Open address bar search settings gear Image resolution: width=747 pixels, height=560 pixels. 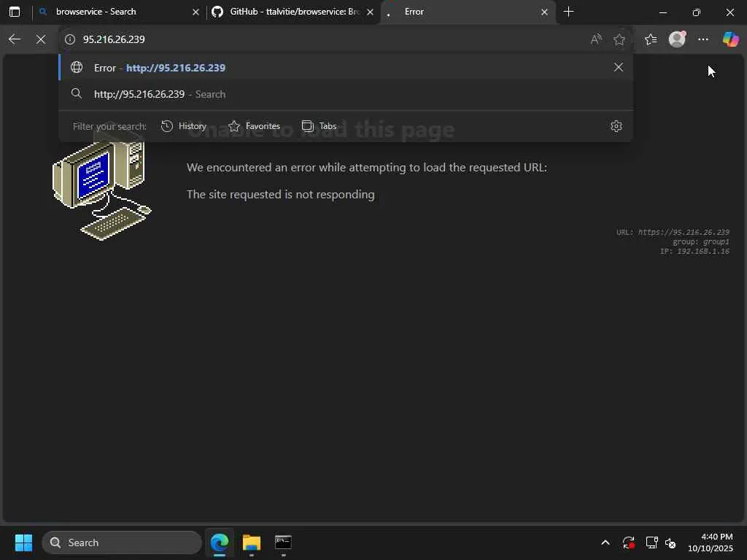(616, 126)
